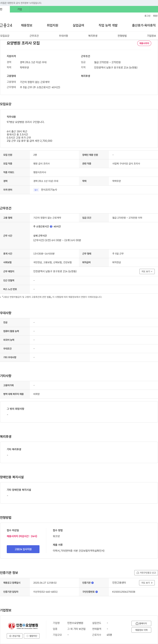Viewport: 158px width, 644px height.
Task: Select the 제출 서류 text 이력서,기타
Action: coord(79,551)
